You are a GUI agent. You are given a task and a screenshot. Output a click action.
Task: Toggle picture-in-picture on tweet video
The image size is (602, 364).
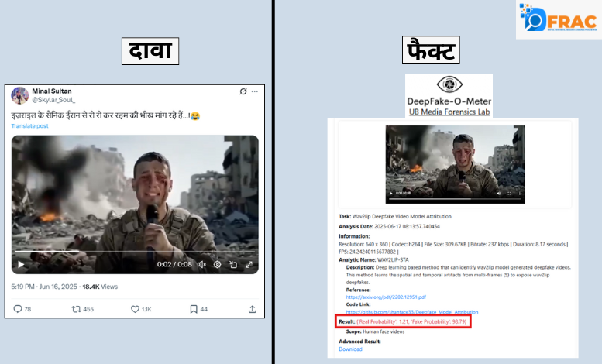point(234,264)
